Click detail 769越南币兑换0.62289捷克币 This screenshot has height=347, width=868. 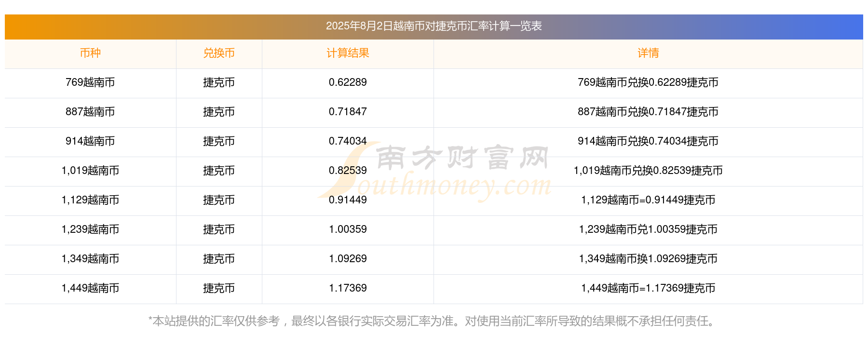pos(648,82)
